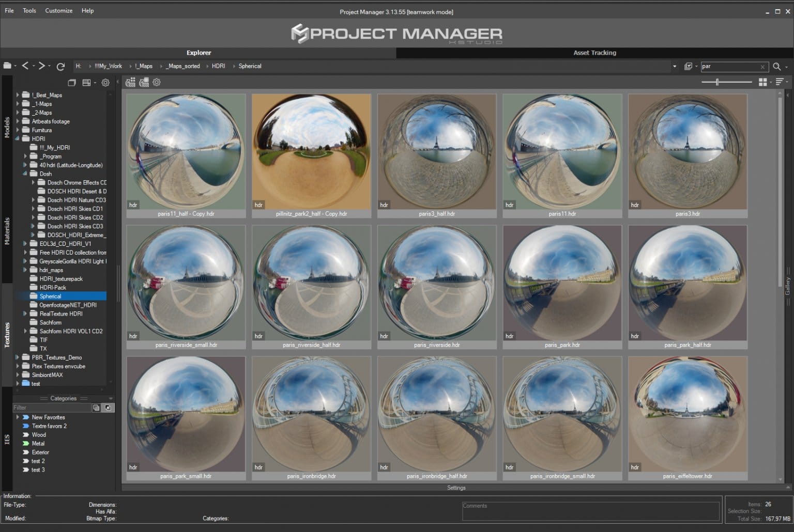Open the gear options icon in the content toolbar
The height and width of the screenshot is (532, 794).
pos(157,82)
